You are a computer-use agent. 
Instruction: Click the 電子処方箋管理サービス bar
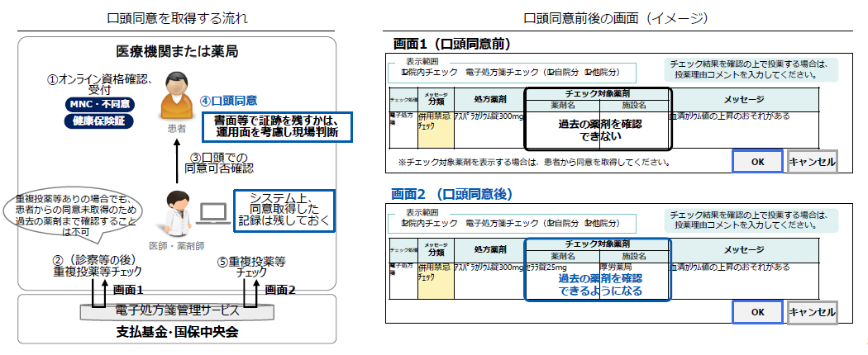coord(177,310)
